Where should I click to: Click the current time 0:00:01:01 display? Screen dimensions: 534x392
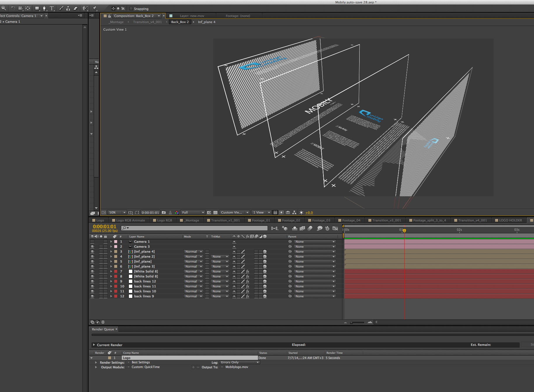[105, 226]
